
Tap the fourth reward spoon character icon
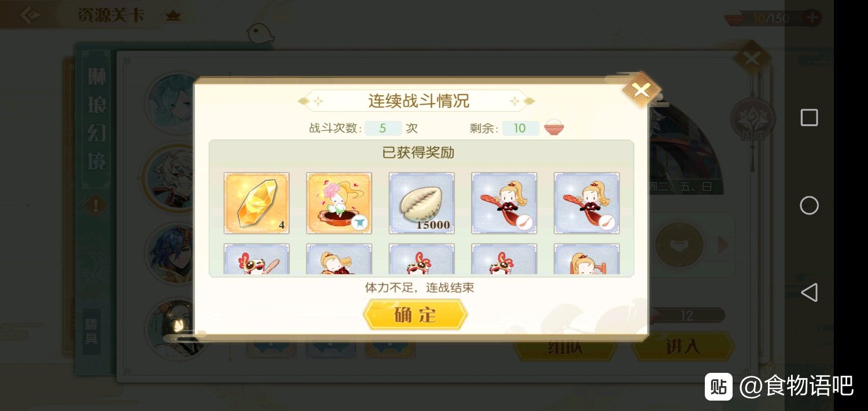click(504, 203)
